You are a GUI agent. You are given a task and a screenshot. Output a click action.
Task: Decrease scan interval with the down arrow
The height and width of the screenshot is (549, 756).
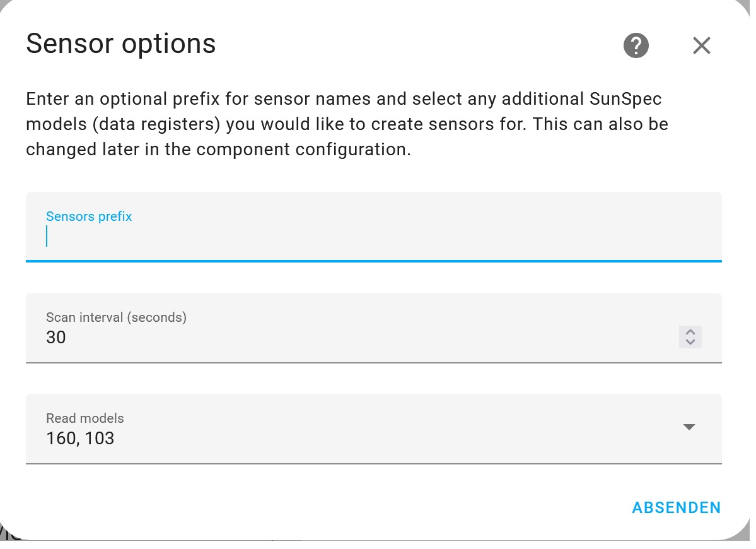point(690,341)
